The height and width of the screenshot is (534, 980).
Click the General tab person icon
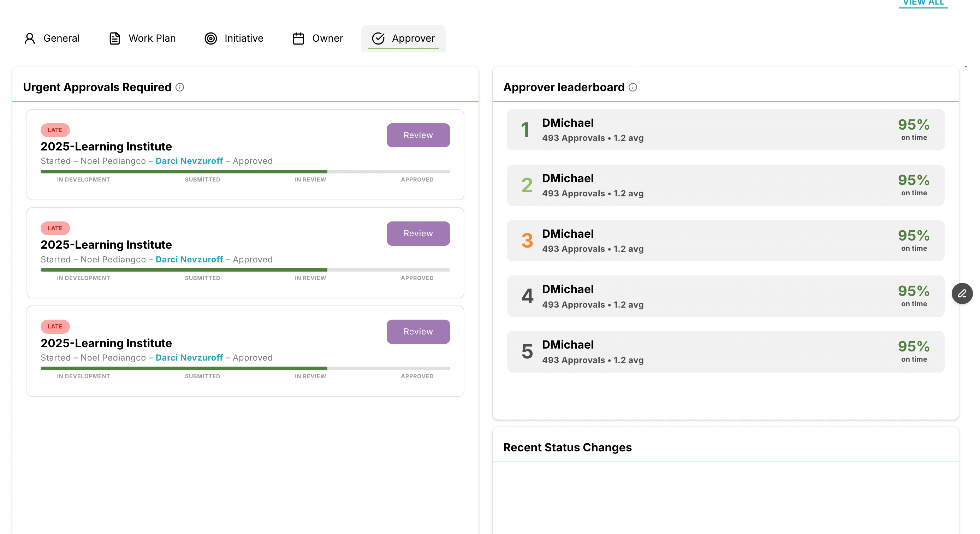pyautogui.click(x=30, y=38)
